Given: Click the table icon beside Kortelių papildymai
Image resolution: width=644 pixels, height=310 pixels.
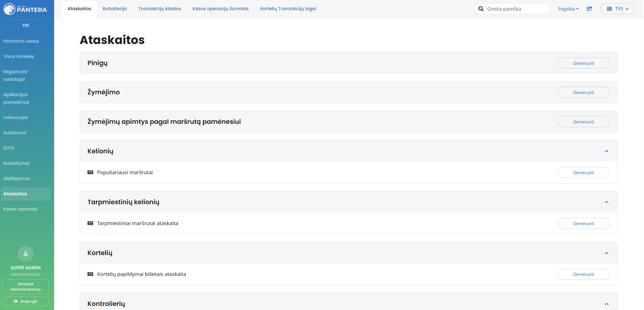Looking at the screenshot, I should tap(90, 274).
